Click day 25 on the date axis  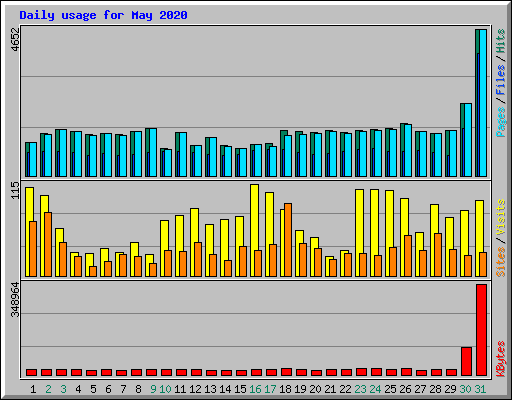[x=390, y=389]
